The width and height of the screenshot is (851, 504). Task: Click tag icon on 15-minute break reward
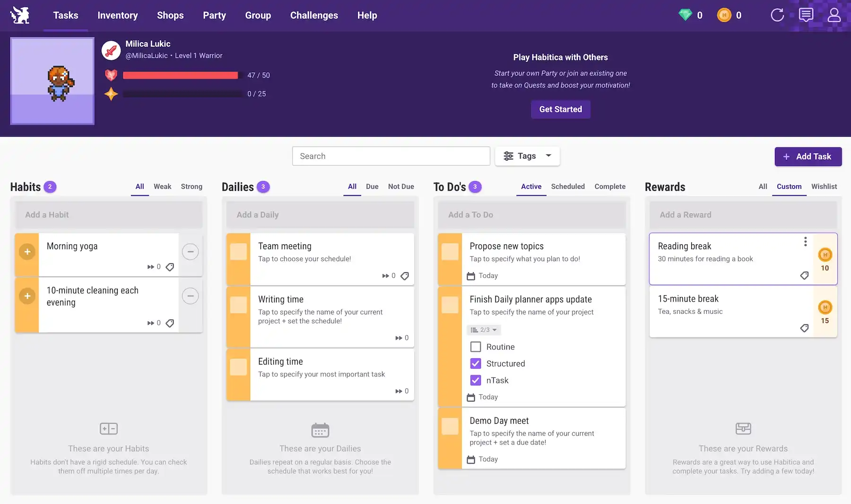click(x=804, y=328)
